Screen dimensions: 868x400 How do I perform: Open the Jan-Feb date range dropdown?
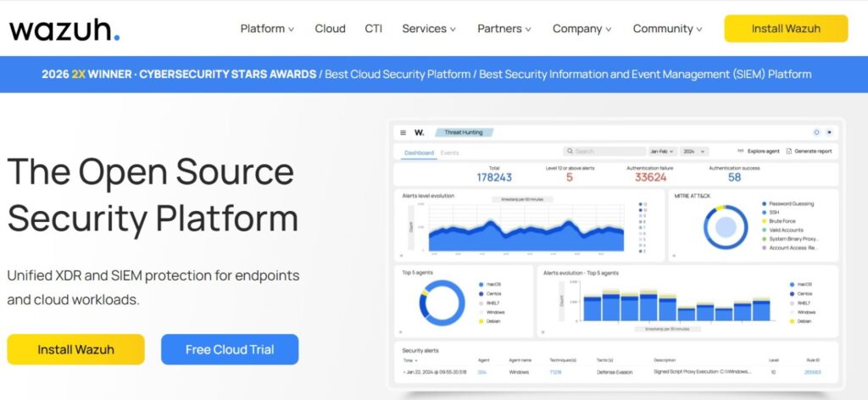point(661,151)
